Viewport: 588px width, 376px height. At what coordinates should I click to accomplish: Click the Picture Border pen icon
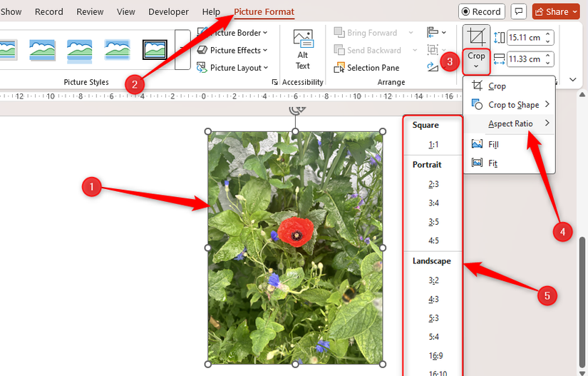(x=202, y=32)
